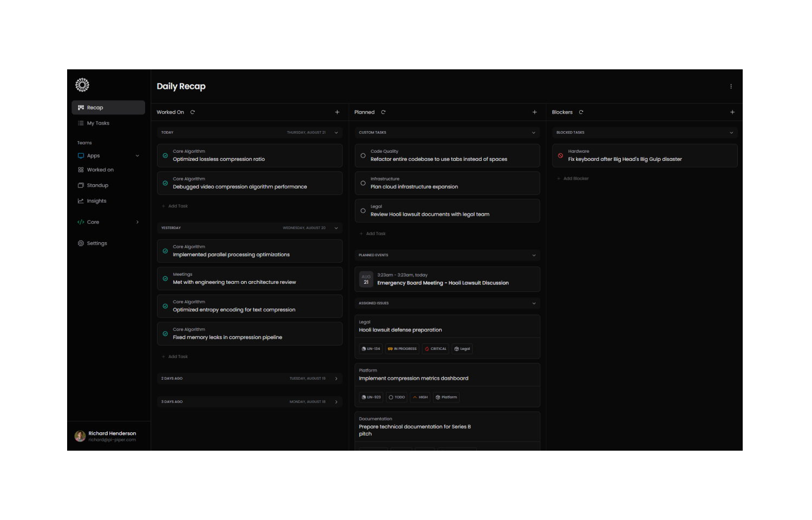Collapse the Apps team in sidebar
The height and width of the screenshot is (520, 812).
coord(137,155)
